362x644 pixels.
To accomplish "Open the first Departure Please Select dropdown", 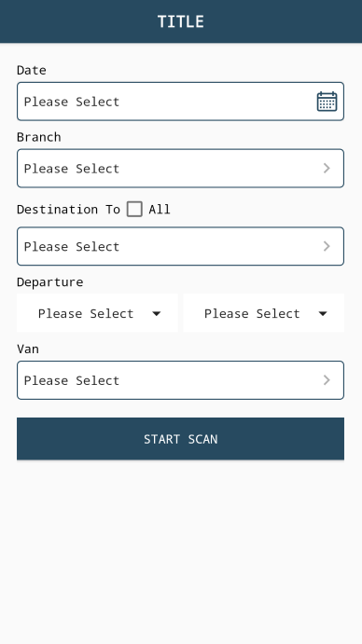I will 97,313.
